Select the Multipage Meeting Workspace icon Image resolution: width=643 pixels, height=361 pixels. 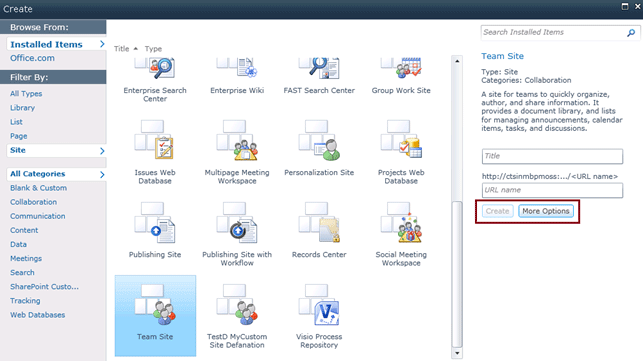click(x=237, y=140)
